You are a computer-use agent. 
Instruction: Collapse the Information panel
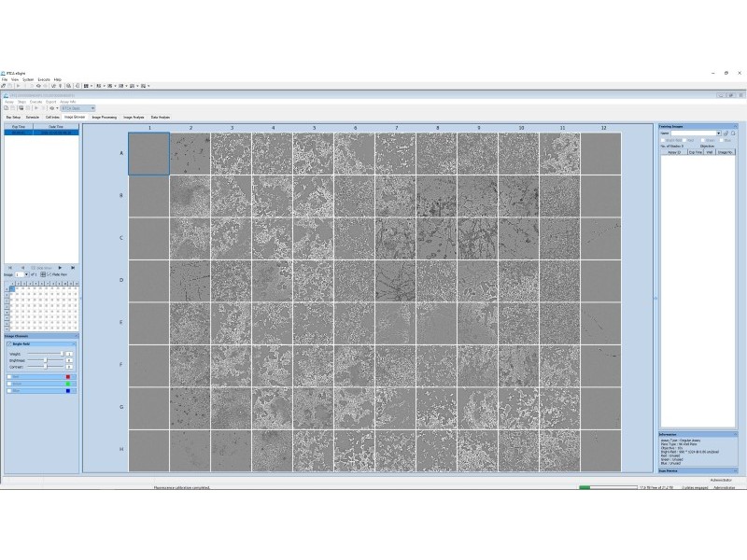click(735, 434)
